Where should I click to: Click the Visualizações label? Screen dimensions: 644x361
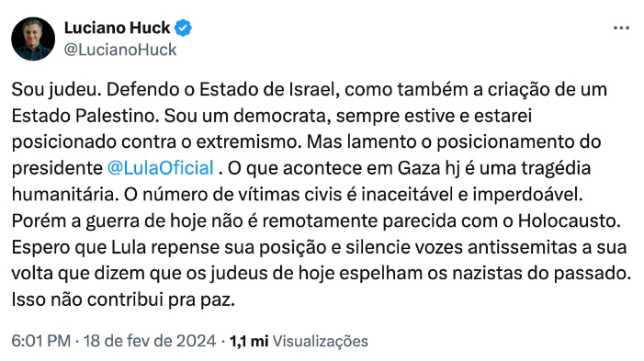point(321,342)
